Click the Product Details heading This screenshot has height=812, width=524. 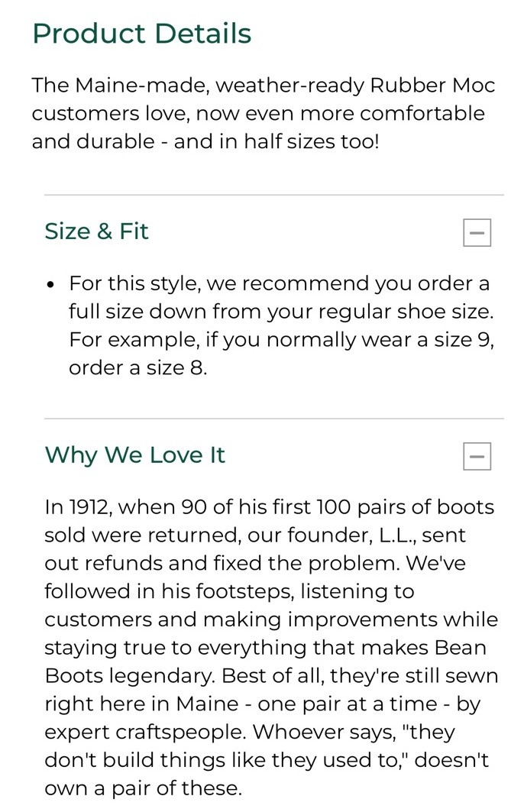point(141,34)
